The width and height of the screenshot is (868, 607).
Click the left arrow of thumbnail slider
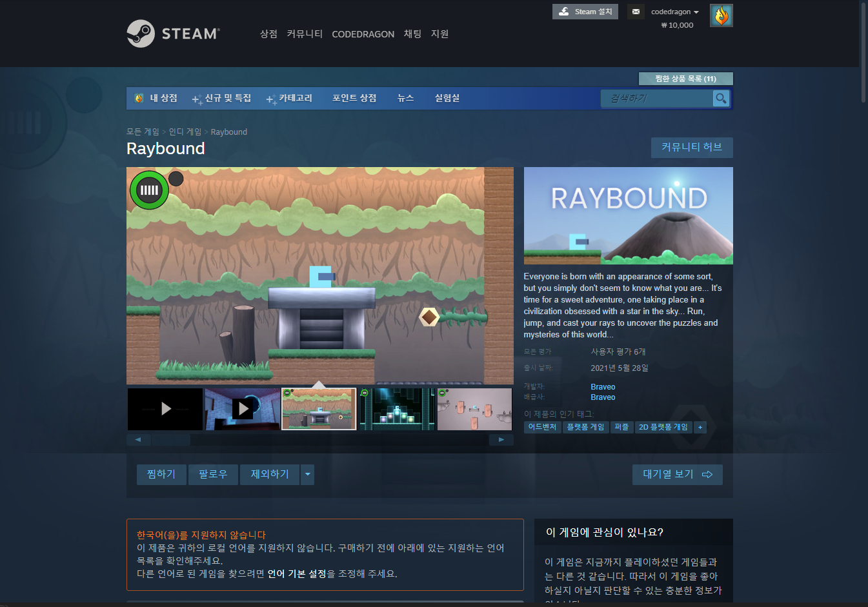click(138, 440)
